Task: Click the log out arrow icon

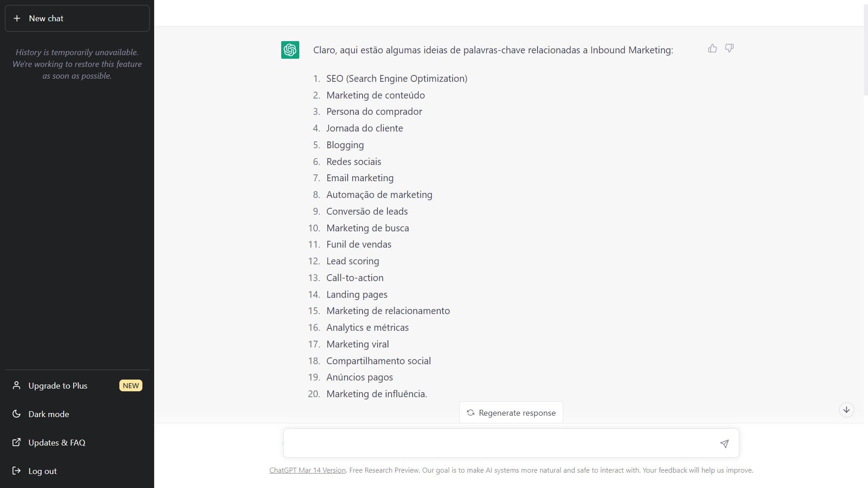Action: pos(17,471)
